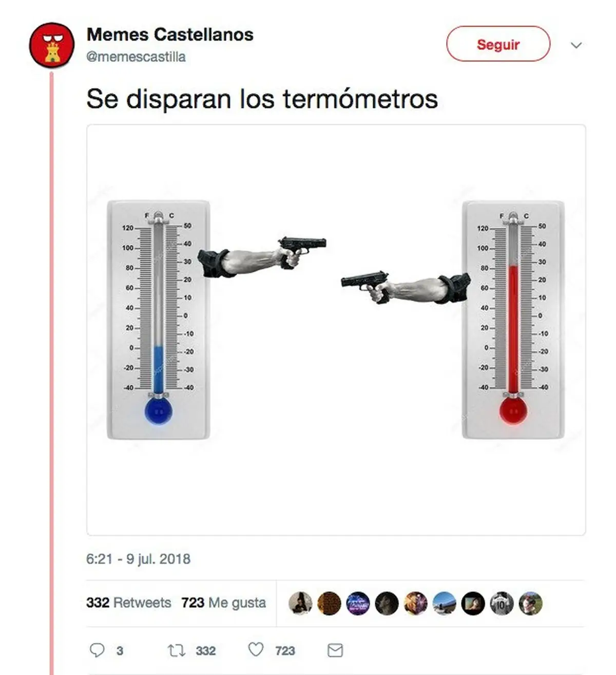Image resolution: width=616 pixels, height=675 pixels.
Task: Click the tweet text Se disparan los termómetros
Action: point(262,99)
